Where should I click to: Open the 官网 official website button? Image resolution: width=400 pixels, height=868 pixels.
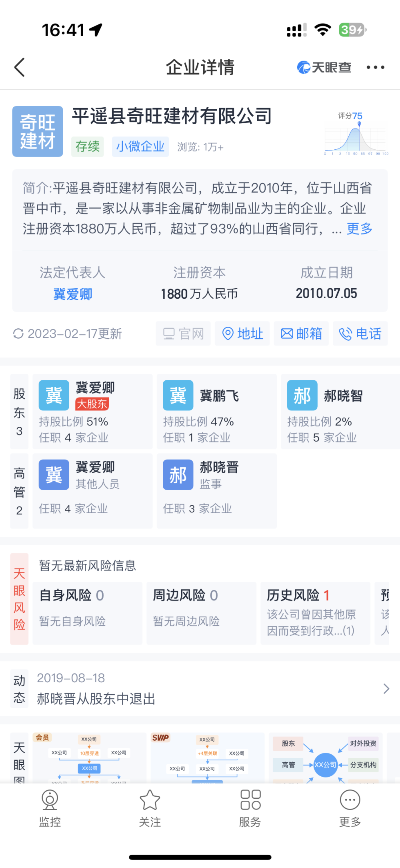tap(183, 334)
